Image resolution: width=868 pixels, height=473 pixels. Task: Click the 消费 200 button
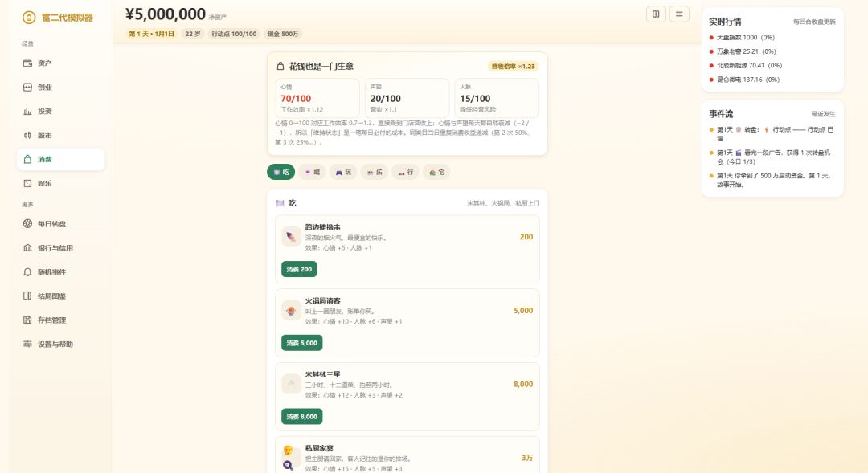coord(299,269)
